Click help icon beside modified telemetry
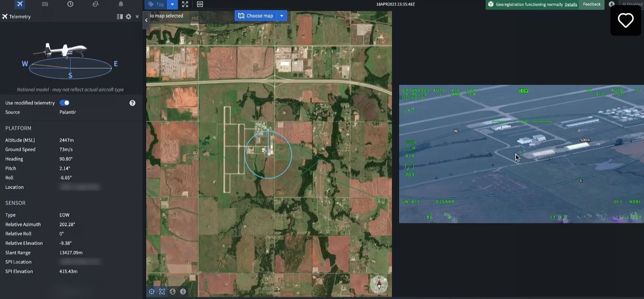 point(132,103)
